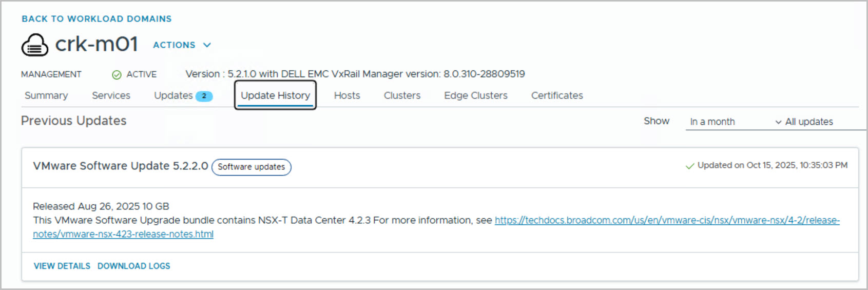The height and width of the screenshot is (290, 868).
Task: Click the workload domain cloud icon
Action: [x=34, y=45]
